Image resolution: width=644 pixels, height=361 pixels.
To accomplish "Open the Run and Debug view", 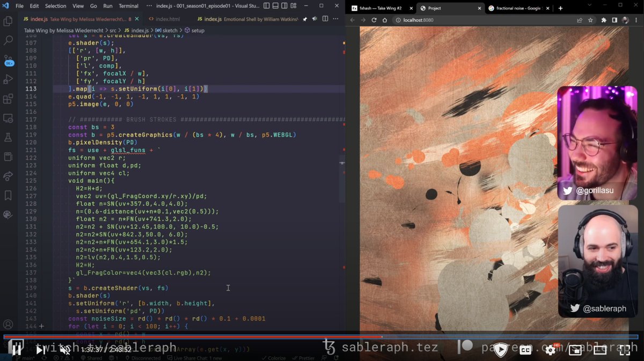I will pos(8,79).
